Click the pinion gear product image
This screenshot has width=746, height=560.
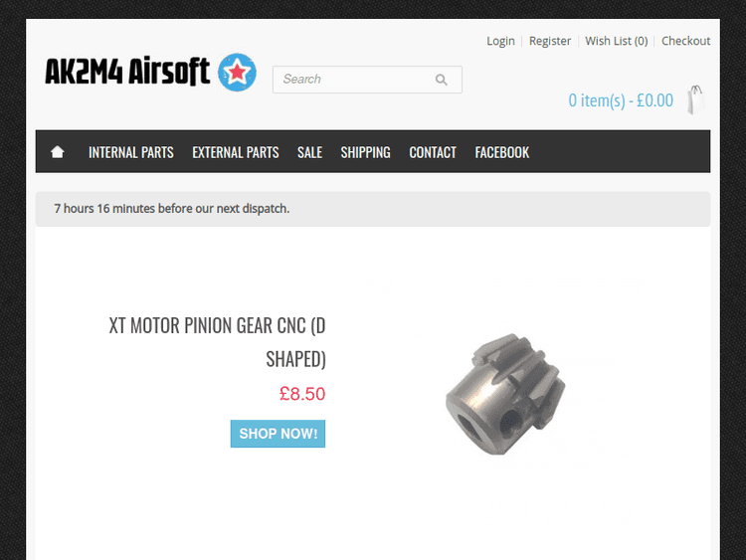point(505,394)
